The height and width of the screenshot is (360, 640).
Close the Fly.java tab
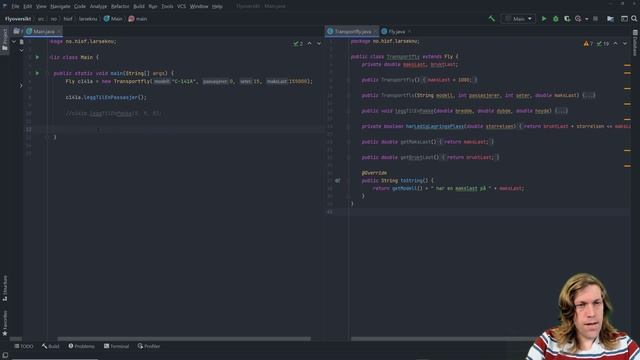[x=409, y=31]
